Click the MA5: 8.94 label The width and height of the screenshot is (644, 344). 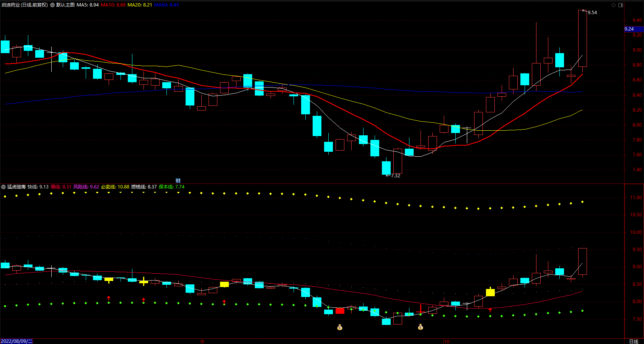(x=88, y=5)
